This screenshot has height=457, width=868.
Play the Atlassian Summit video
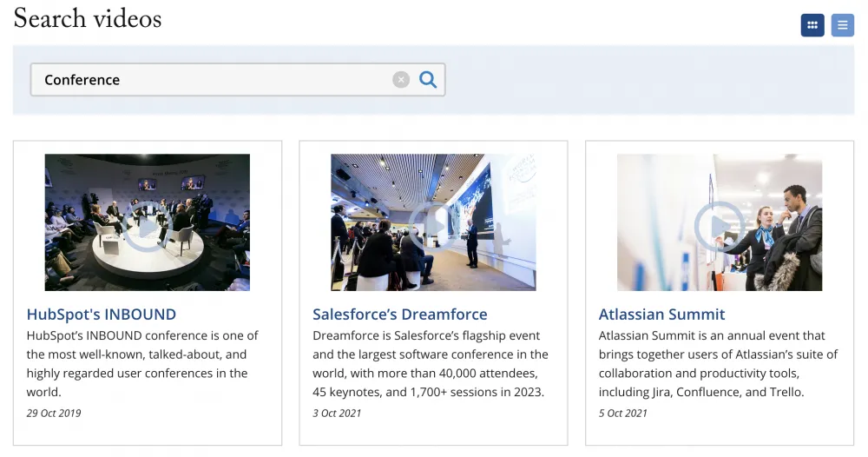tap(719, 225)
